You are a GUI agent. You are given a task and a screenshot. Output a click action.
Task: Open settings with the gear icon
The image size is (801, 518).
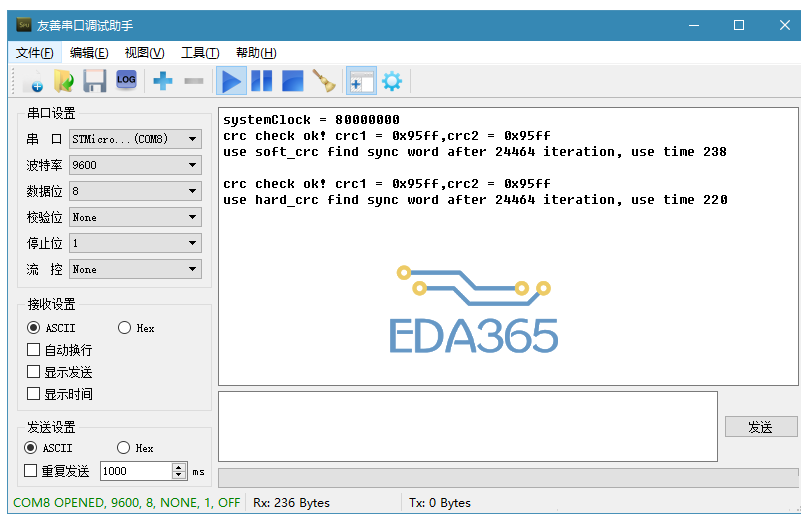[392, 81]
